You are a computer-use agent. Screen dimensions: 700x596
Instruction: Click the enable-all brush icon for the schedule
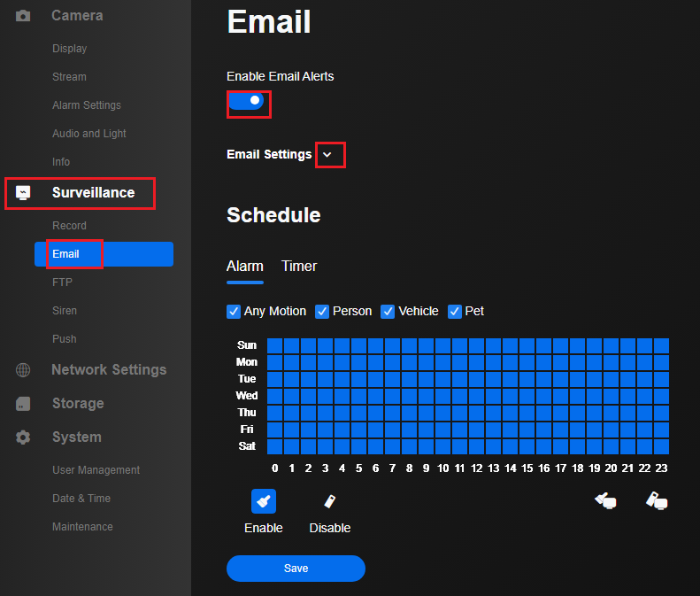click(605, 501)
